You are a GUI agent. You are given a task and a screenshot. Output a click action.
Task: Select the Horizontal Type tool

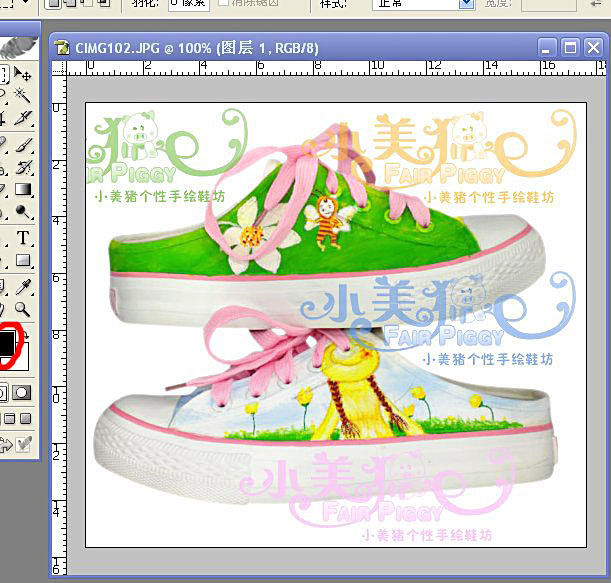tap(23, 238)
